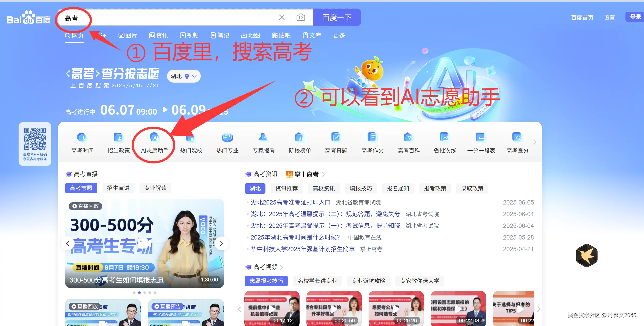Screen dimensions: 644x326
Task: Expand more tools with right chevron
Action: coord(535,142)
